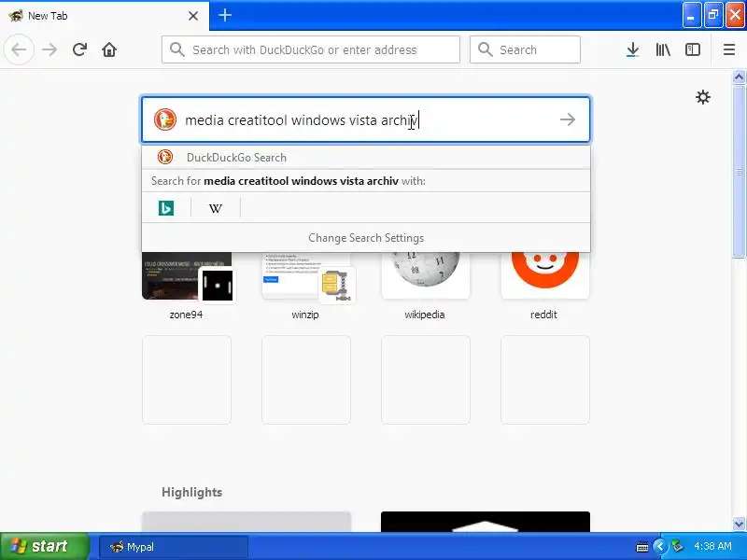
Task: Click the vertical scrollbar down arrow
Action: 739,524
